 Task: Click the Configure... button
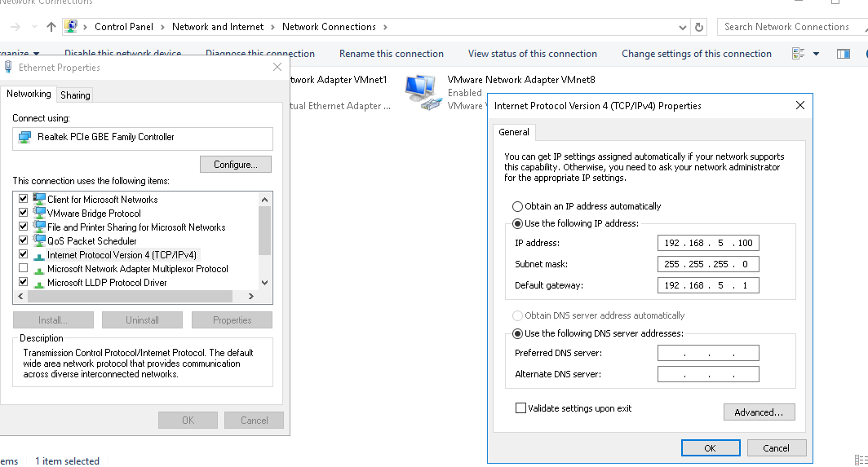pyautogui.click(x=236, y=165)
